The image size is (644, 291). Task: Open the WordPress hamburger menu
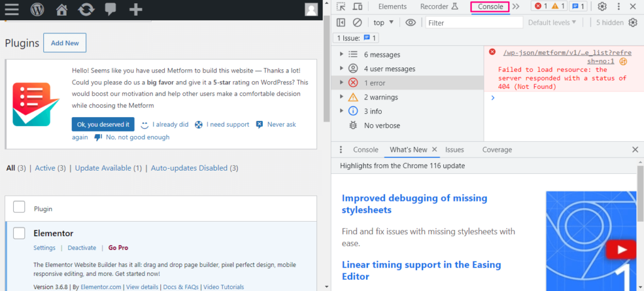click(11, 9)
